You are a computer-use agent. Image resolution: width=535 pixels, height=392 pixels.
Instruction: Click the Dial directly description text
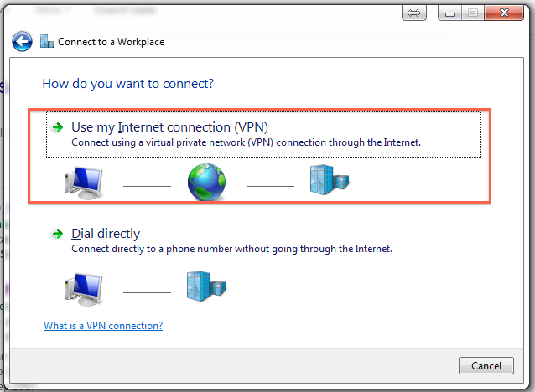click(x=231, y=249)
